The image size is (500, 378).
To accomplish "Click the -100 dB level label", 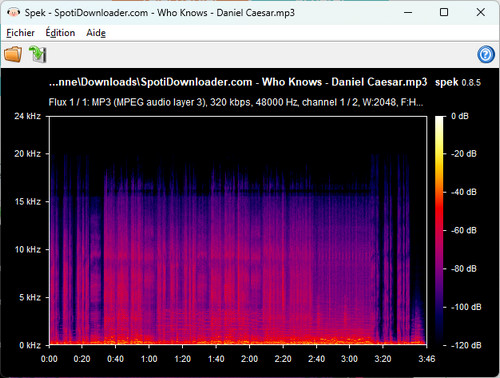I will [466, 307].
